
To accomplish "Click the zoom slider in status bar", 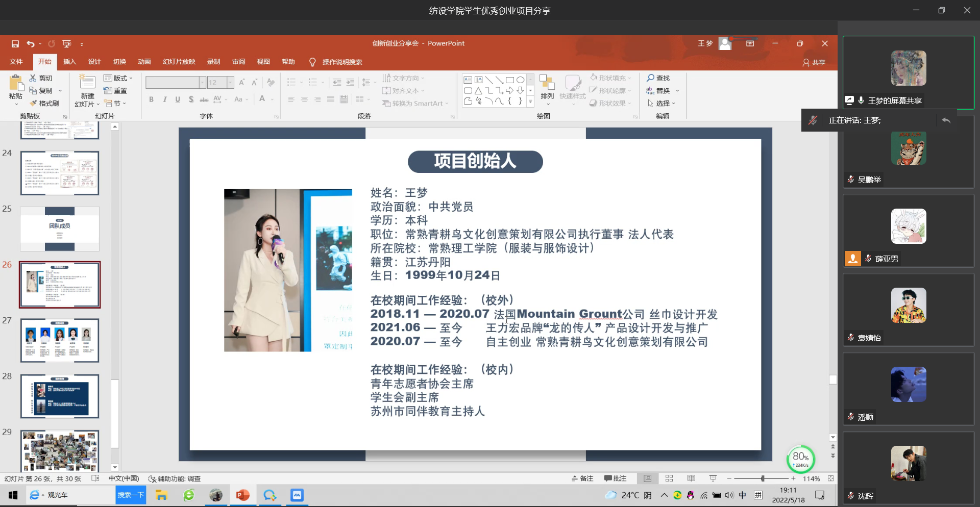I will (x=761, y=478).
